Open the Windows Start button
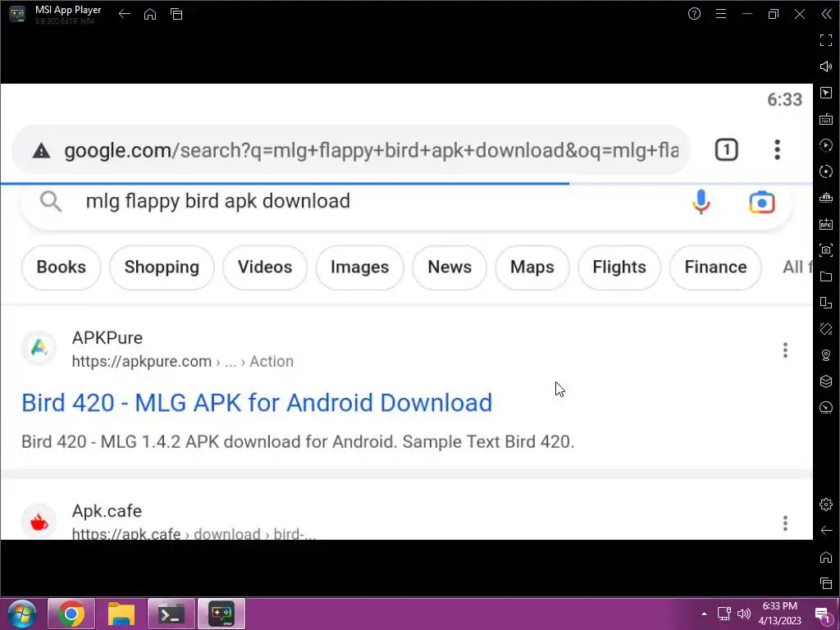 click(22, 614)
